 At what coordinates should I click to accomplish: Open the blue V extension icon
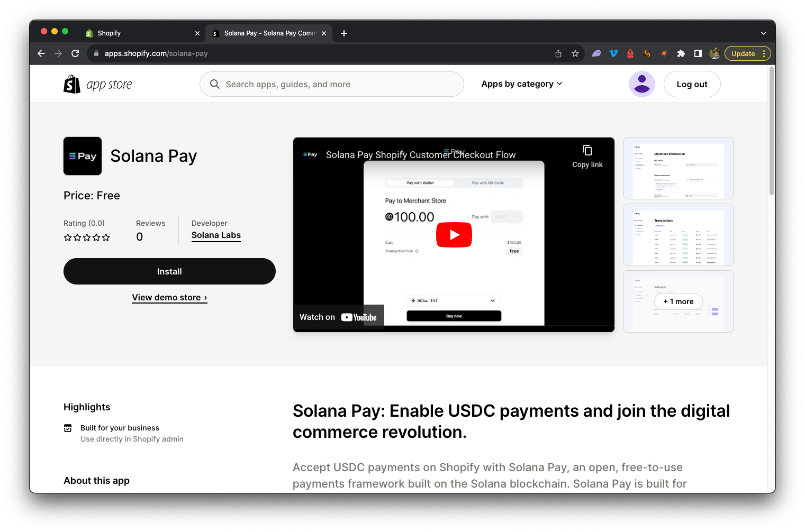click(613, 53)
